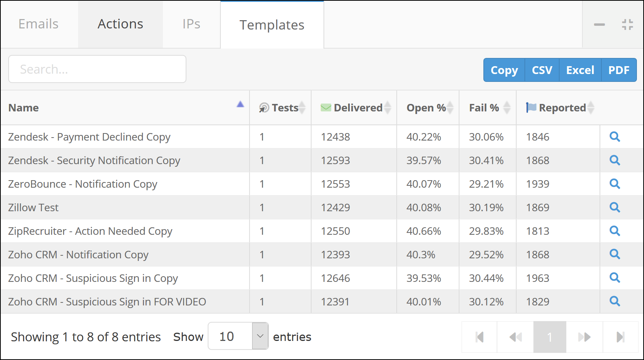The image size is (644, 360).
Task: Inspect Zoho CRM - Suspicious Sign in Copy
Action: point(614,278)
